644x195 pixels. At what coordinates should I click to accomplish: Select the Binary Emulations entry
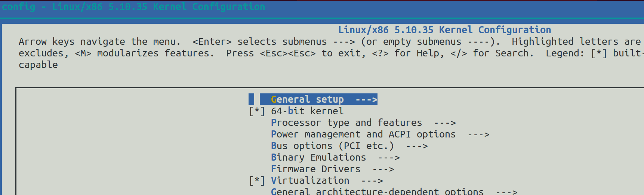(x=318, y=157)
